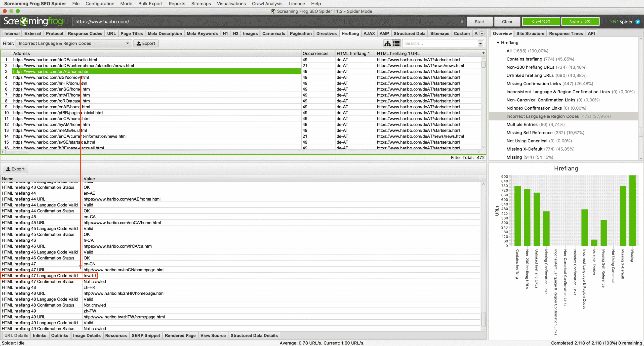The height and width of the screenshot is (346, 644).
Task: Switch to list view mode icon
Action: tap(396, 44)
